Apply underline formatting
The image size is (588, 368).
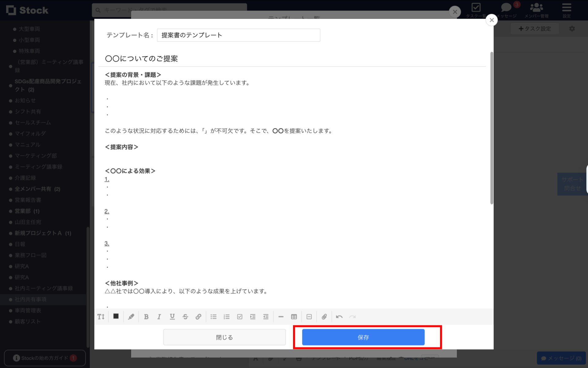[172, 316]
